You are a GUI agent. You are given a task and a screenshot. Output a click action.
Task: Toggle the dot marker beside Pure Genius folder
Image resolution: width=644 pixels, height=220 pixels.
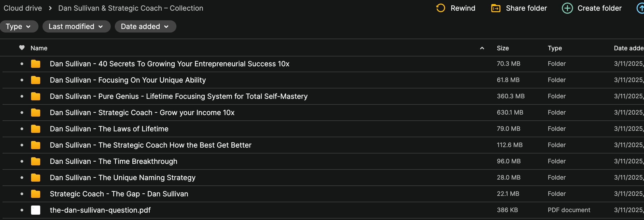pos(22,96)
